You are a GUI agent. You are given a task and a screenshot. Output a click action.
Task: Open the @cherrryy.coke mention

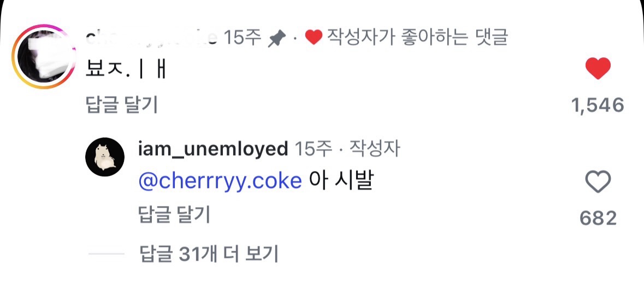pyautogui.click(x=220, y=181)
